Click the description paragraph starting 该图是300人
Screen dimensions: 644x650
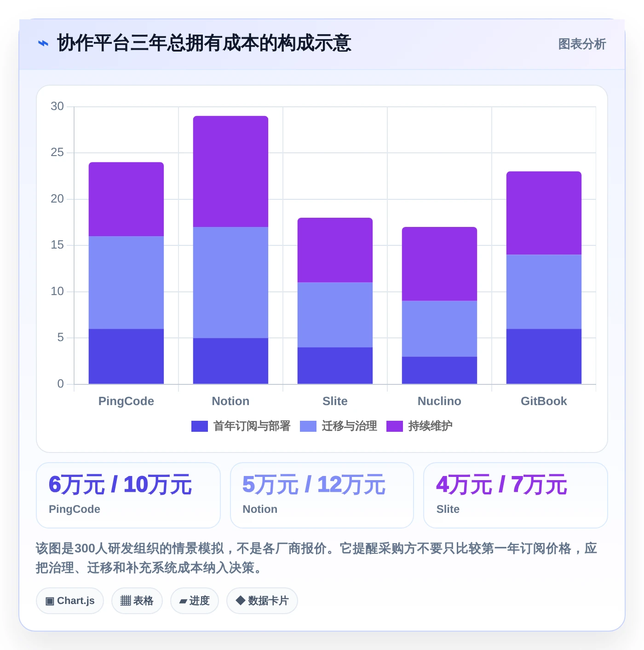click(x=316, y=558)
